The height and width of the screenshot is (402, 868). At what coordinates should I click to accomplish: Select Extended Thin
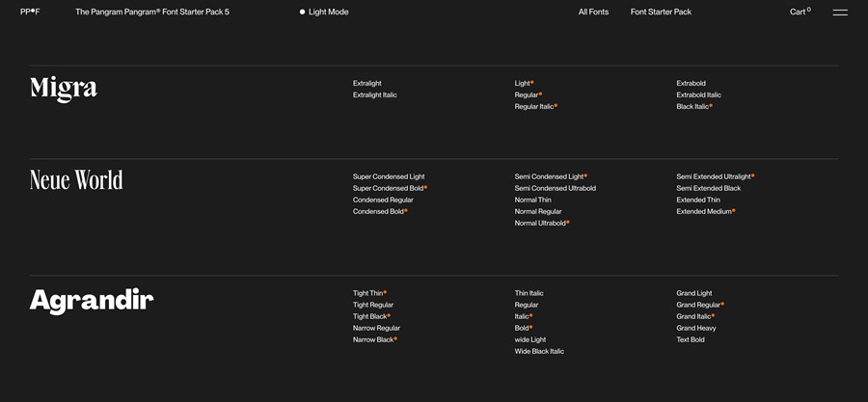698,201
